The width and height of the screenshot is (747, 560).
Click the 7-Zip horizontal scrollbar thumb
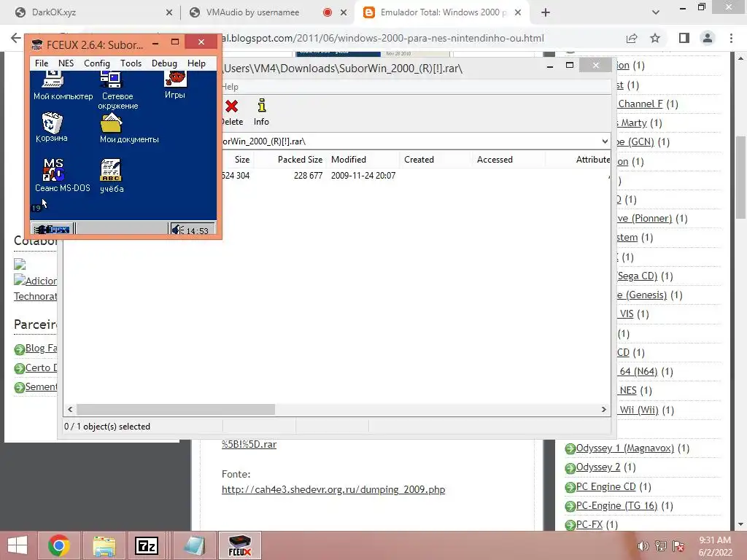pyautogui.click(x=176, y=410)
